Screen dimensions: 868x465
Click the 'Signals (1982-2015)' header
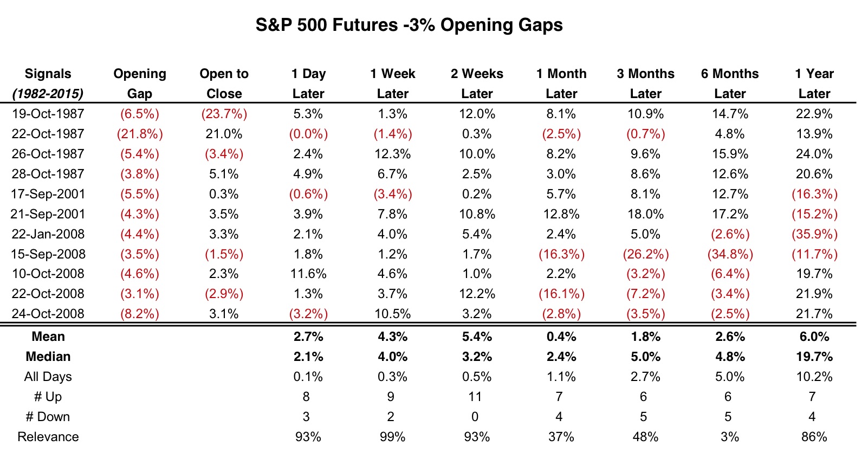click(48, 83)
